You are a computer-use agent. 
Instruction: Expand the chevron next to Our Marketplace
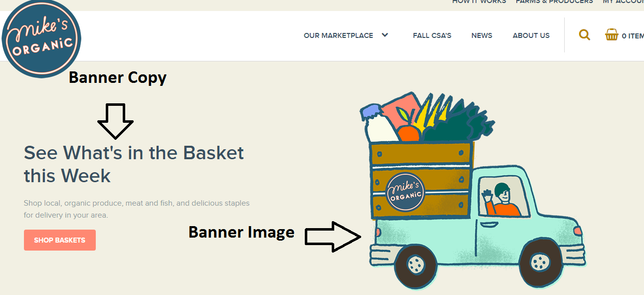[x=385, y=35]
